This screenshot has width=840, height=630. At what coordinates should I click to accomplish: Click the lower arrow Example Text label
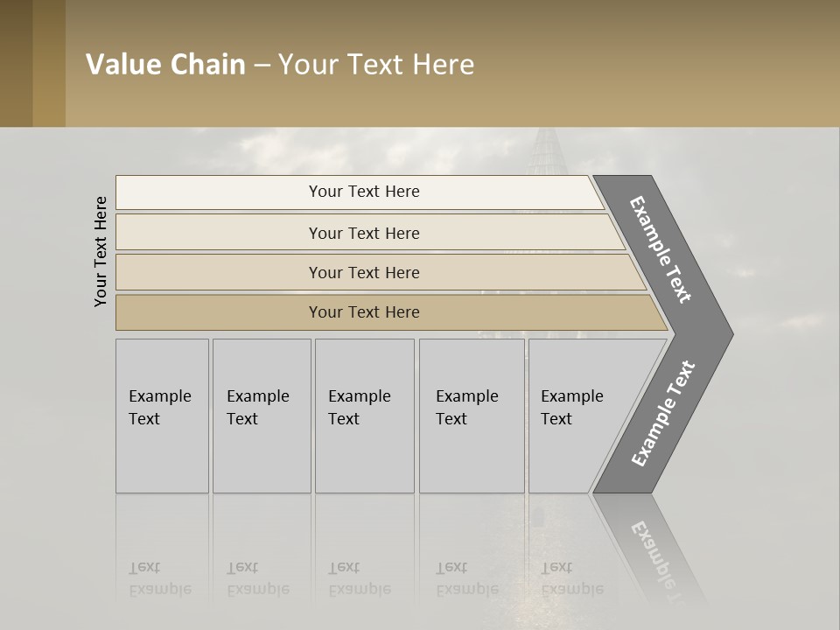[x=662, y=413]
